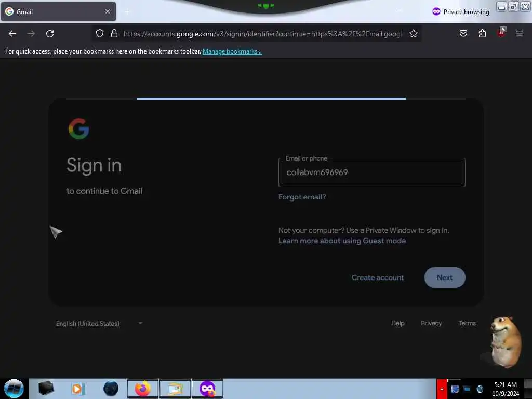This screenshot has width=532, height=399.
Task: Click the uBlock Origin extension icon
Action: pyautogui.click(x=501, y=33)
